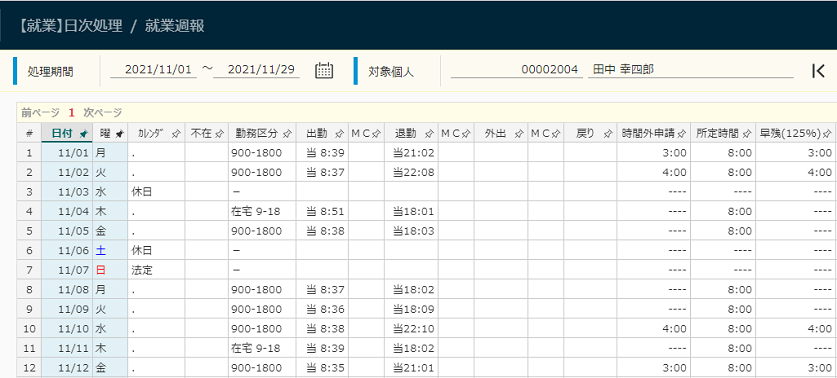This screenshot has height=378, width=837.
Task: Click clock-in time 当 8:51
Action: (x=322, y=211)
